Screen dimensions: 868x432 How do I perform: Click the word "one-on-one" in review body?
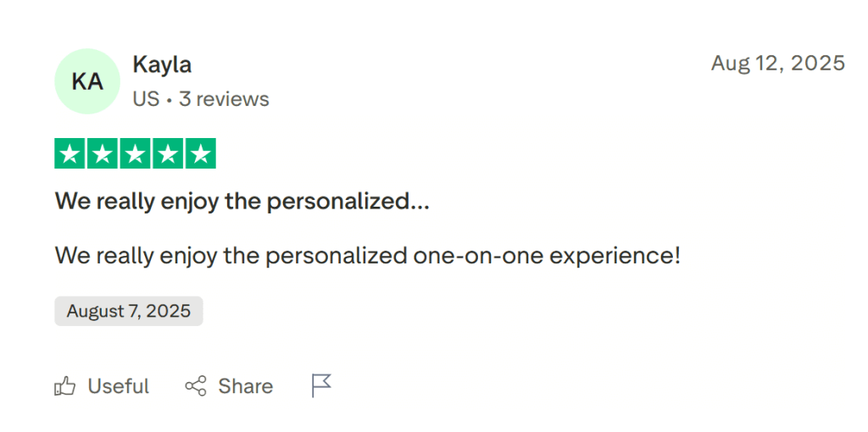point(478,255)
